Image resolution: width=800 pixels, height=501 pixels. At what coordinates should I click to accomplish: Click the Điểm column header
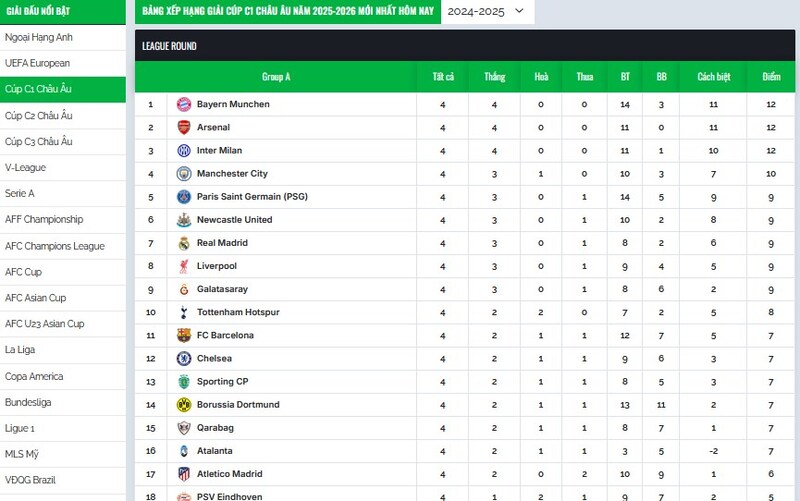(771, 77)
